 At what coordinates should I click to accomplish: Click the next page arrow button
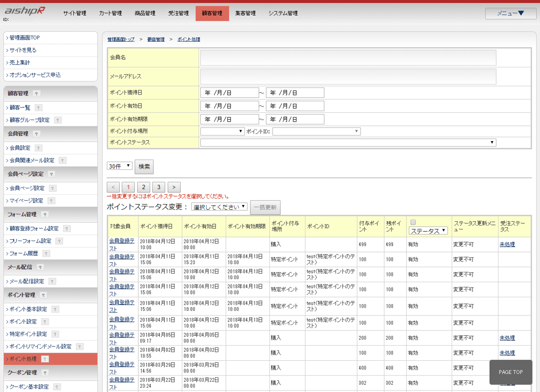pyautogui.click(x=174, y=187)
